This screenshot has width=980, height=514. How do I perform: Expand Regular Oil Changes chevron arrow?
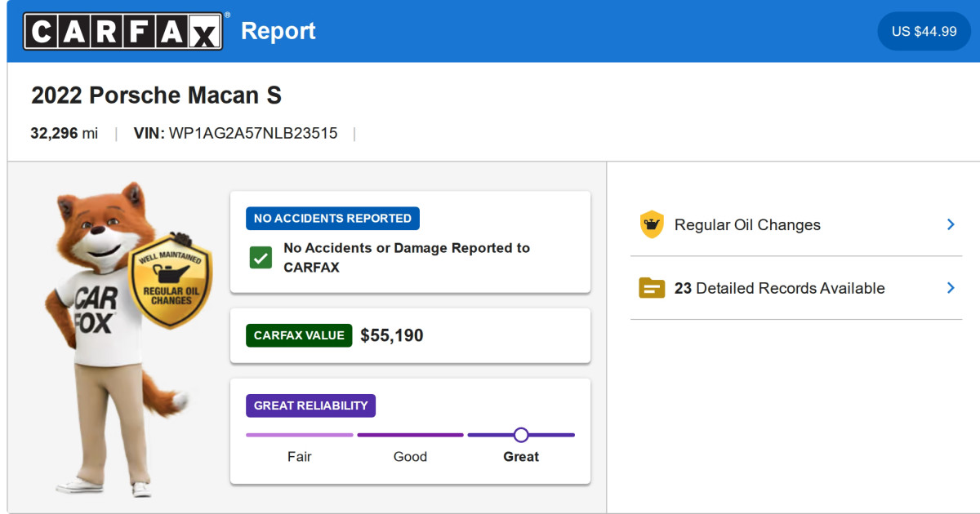[x=951, y=224]
